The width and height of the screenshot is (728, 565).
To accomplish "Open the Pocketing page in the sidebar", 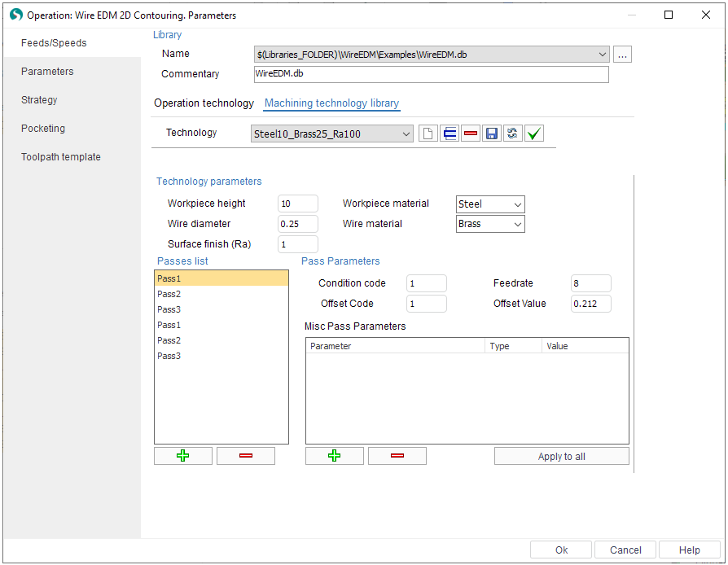I will click(x=43, y=129).
